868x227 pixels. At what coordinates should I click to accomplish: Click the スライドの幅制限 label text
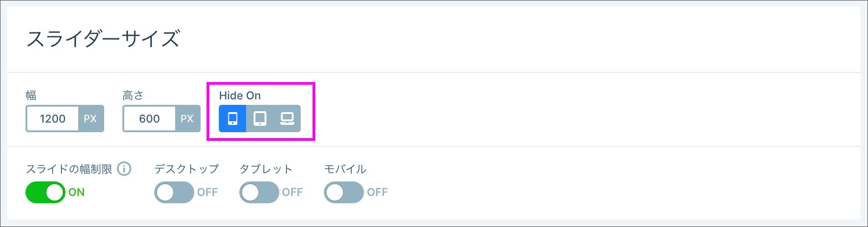69,169
